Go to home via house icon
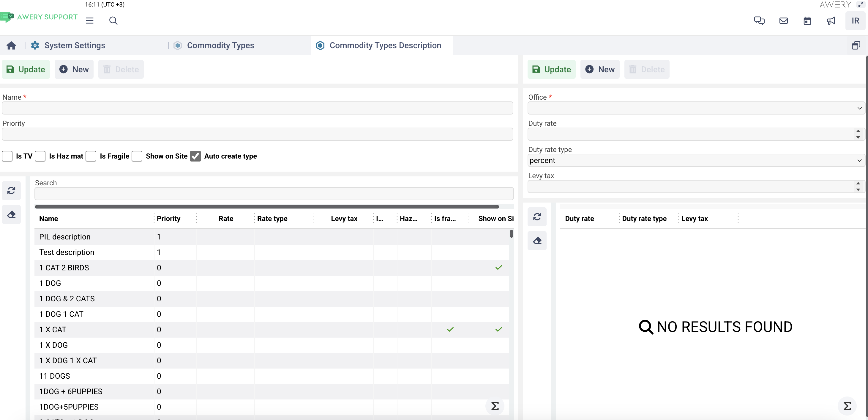Image resolution: width=868 pixels, height=420 pixels. coord(12,46)
